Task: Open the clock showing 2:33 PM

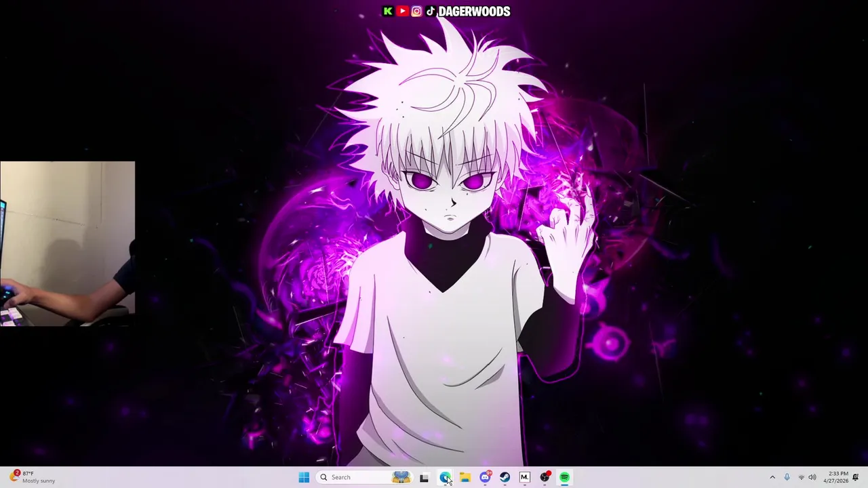Action: 835,477
